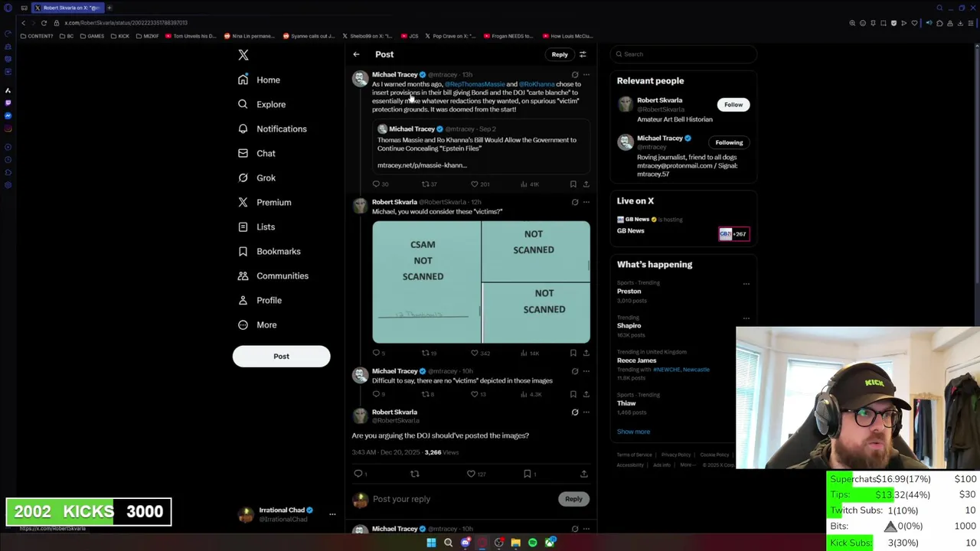Open the KICK bookmarks folder
980x551 pixels.
click(x=120, y=36)
